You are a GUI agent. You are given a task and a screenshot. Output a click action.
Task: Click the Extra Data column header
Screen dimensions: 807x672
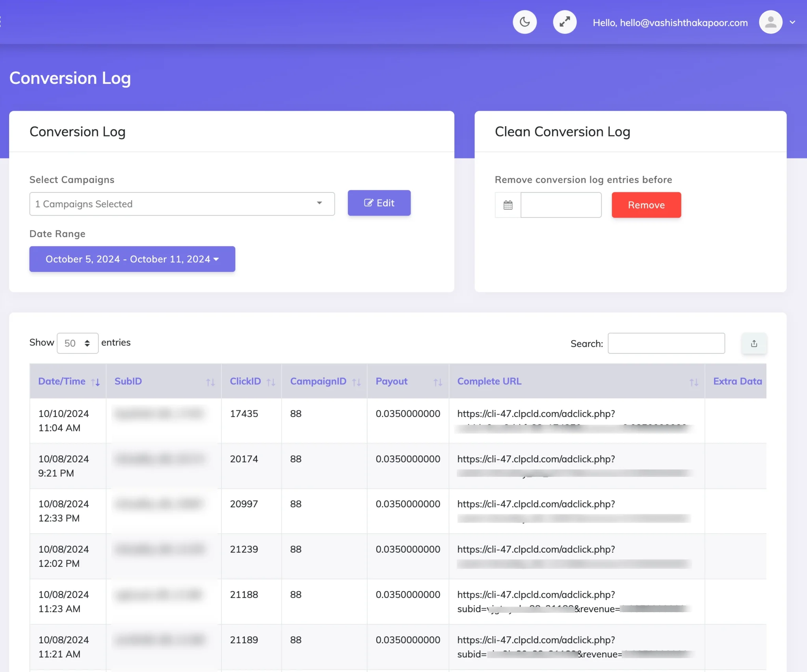coord(737,381)
